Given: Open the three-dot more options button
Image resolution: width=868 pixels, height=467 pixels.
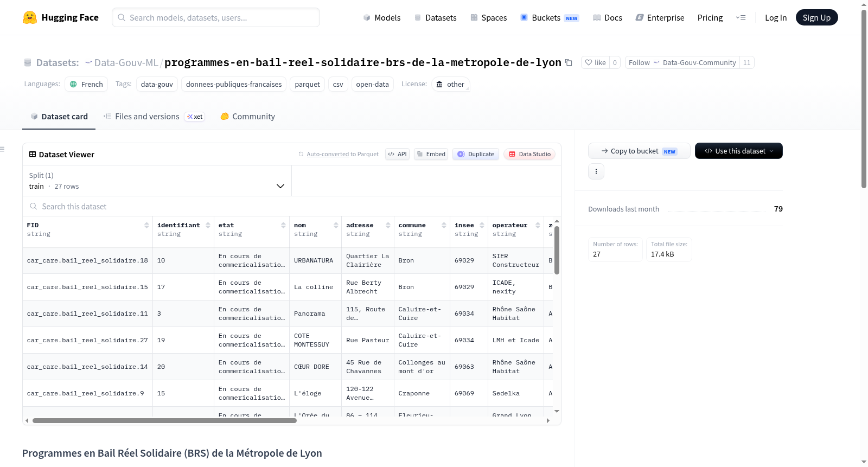Looking at the screenshot, I should click(596, 171).
